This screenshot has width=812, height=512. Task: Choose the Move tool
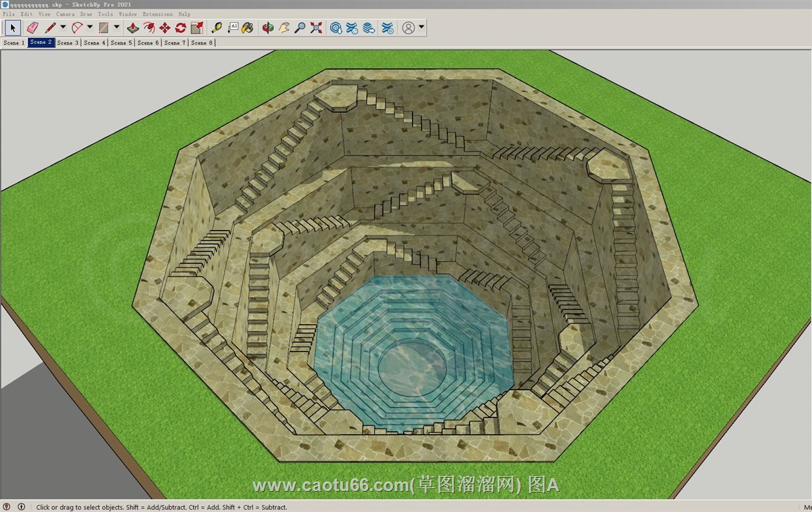[164, 28]
